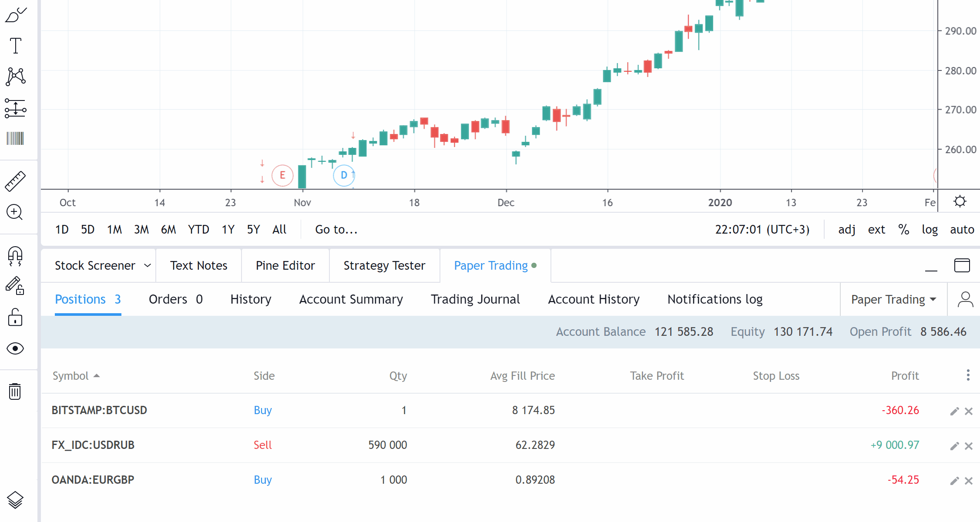Click the earnings E marker on chart

click(282, 175)
